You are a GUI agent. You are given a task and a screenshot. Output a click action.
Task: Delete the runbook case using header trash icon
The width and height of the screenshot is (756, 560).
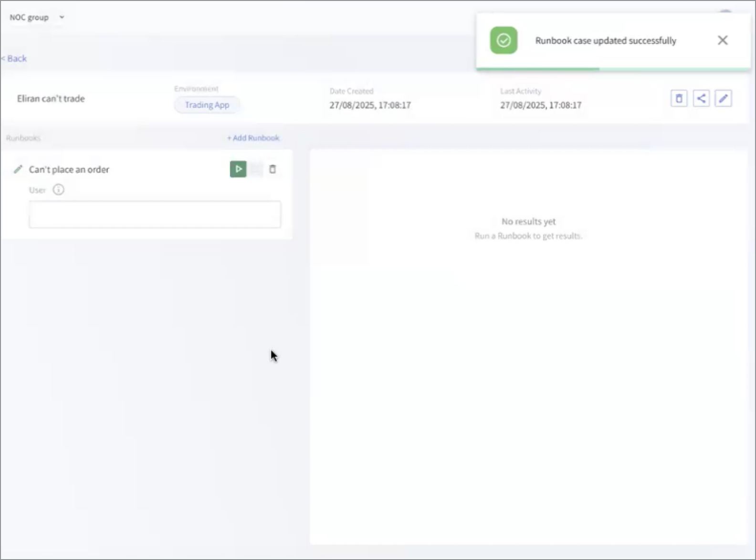(x=679, y=99)
